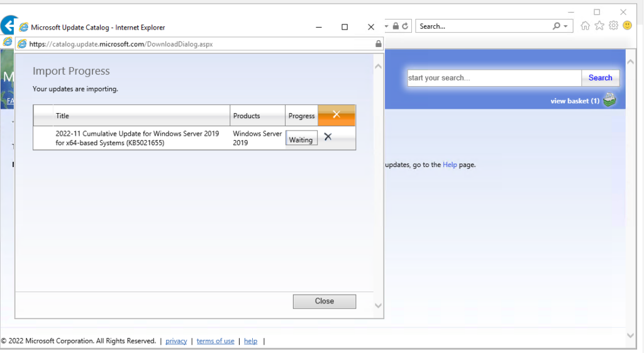Cancel all imports using the orange X header
Image resolution: width=644 pixels, height=353 pixels.
336,115
